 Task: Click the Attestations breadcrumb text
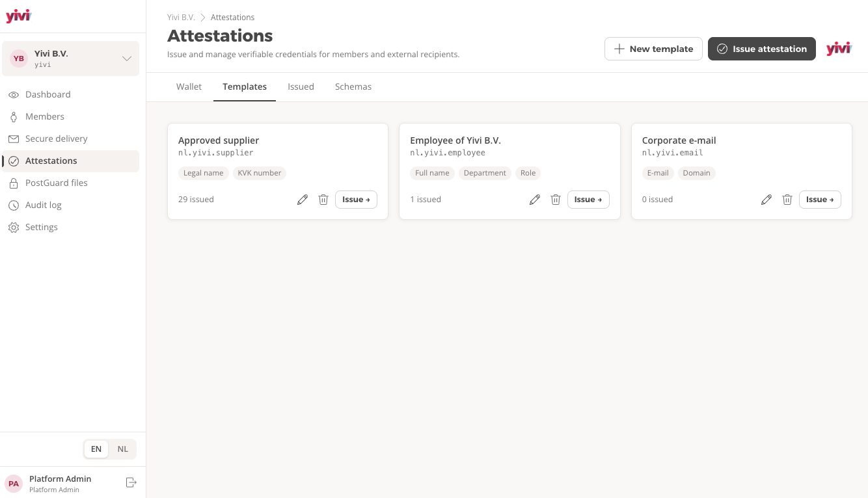click(x=232, y=18)
